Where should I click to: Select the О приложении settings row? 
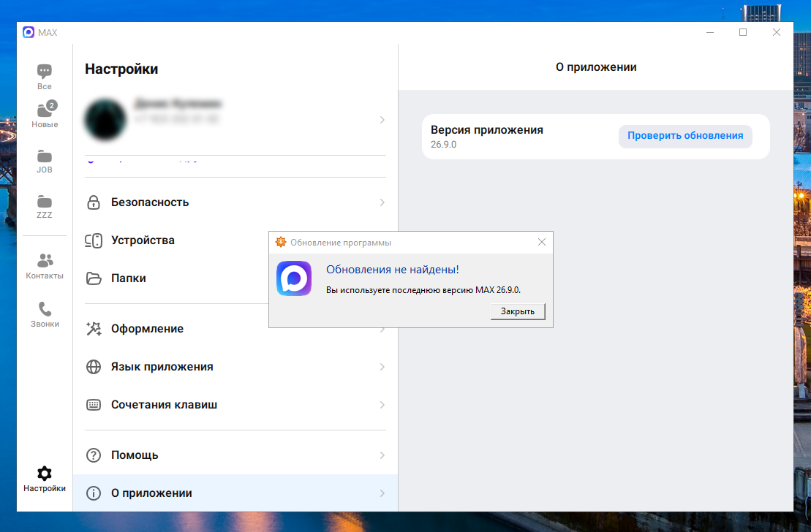tap(235, 493)
